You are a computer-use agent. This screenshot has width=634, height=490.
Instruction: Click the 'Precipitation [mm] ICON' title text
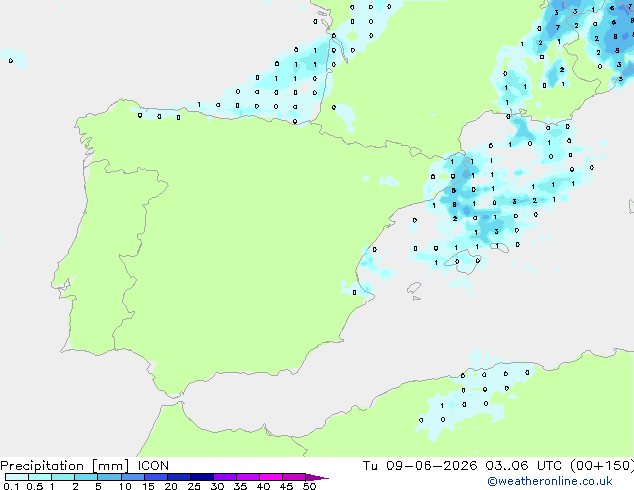click(85, 466)
